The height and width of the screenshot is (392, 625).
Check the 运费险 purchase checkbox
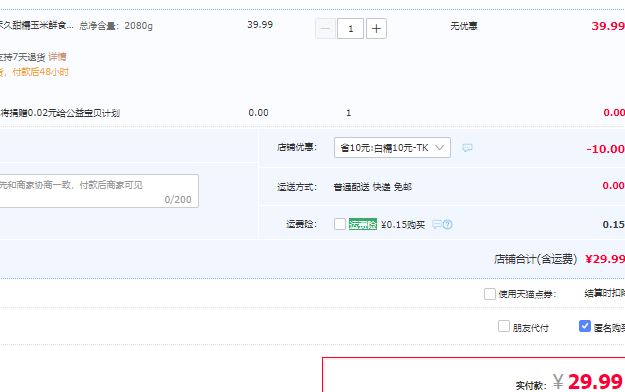pyautogui.click(x=340, y=224)
